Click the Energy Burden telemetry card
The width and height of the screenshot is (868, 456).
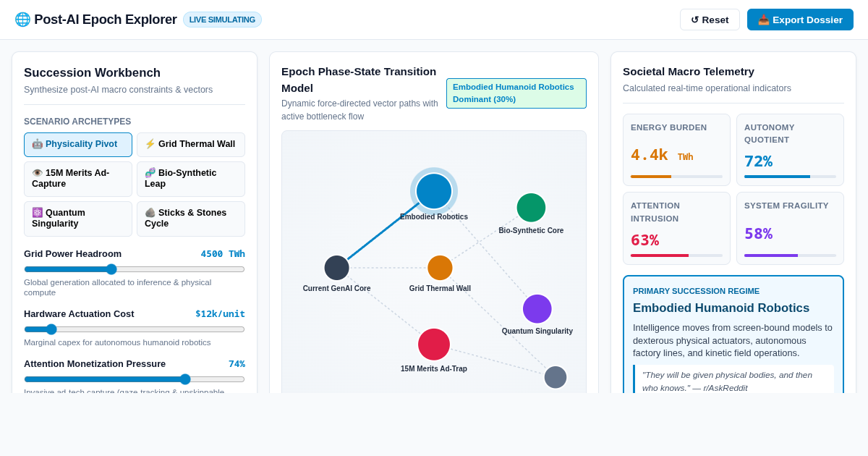[x=676, y=150]
